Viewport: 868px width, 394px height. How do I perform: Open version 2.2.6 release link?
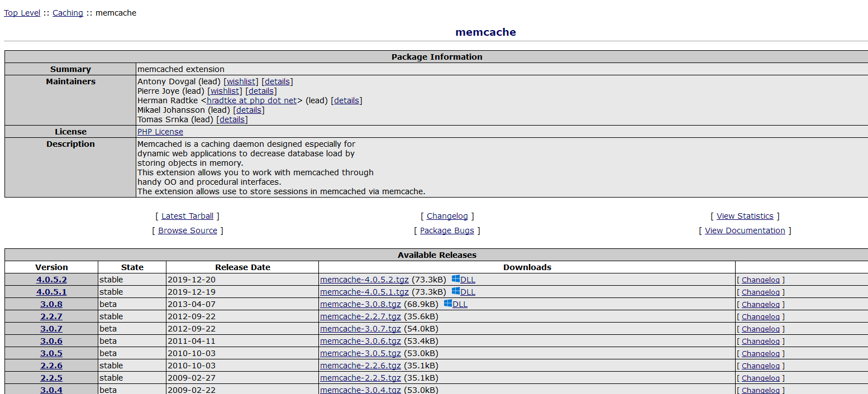51,366
